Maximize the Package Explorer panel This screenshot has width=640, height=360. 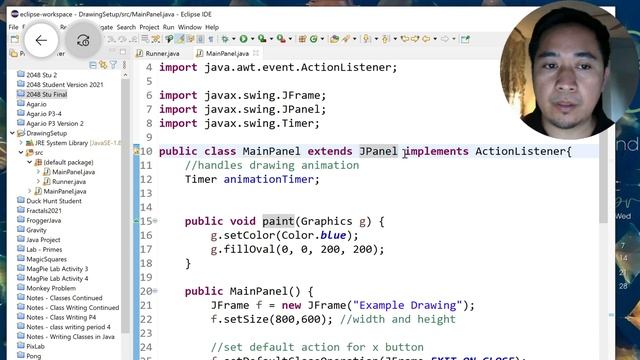(123, 52)
